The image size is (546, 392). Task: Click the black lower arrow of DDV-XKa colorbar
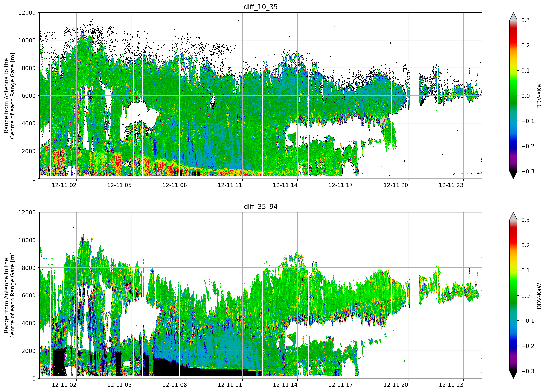[513, 174]
